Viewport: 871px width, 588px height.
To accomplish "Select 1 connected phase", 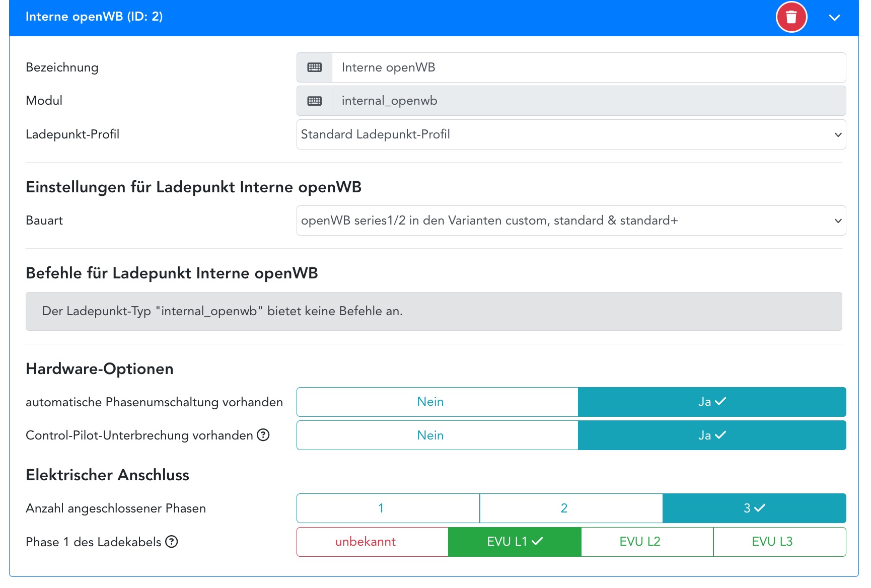I will pyautogui.click(x=388, y=508).
